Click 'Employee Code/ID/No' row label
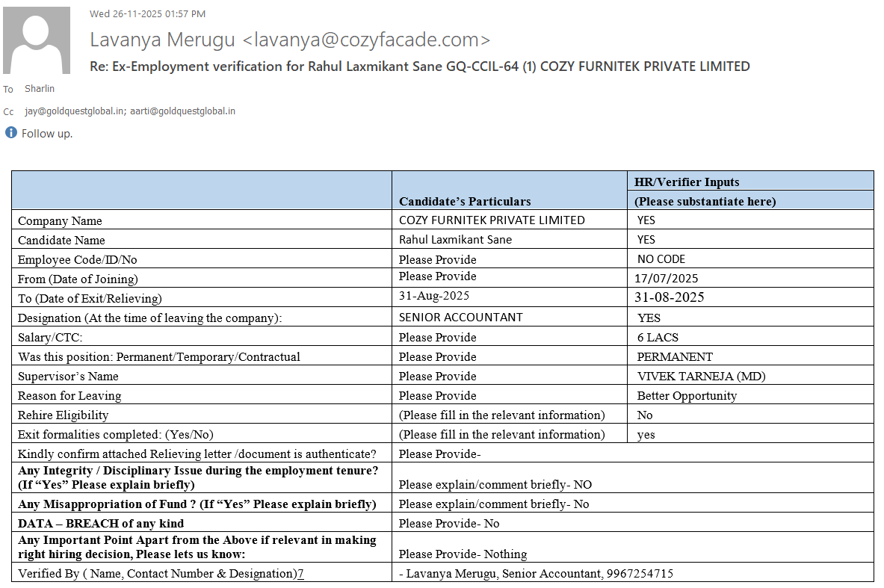884x588 pixels. (x=77, y=259)
